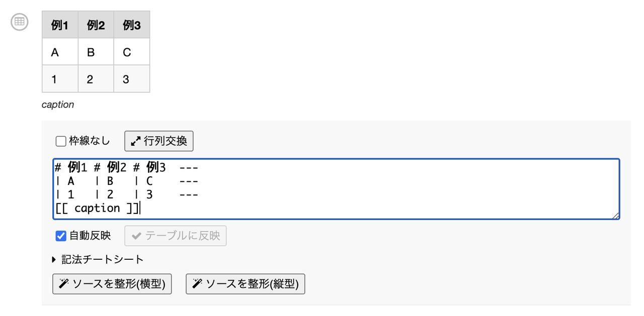Screen dimensions: 644x316
Task: Click the magic wand icon for 縦型
Action: click(197, 284)
